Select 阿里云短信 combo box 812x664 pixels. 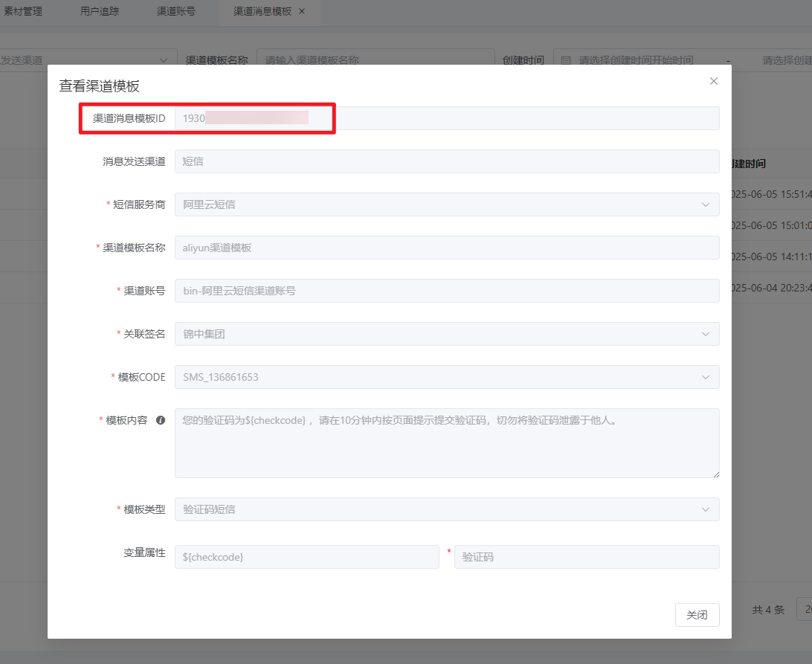(x=447, y=204)
